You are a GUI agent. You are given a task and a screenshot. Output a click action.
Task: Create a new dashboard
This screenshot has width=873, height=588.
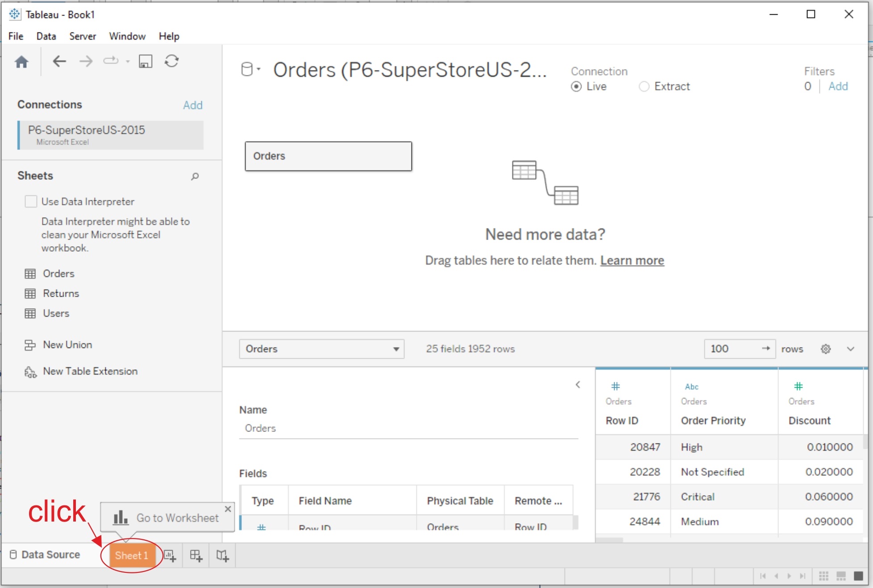click(196, 555)
